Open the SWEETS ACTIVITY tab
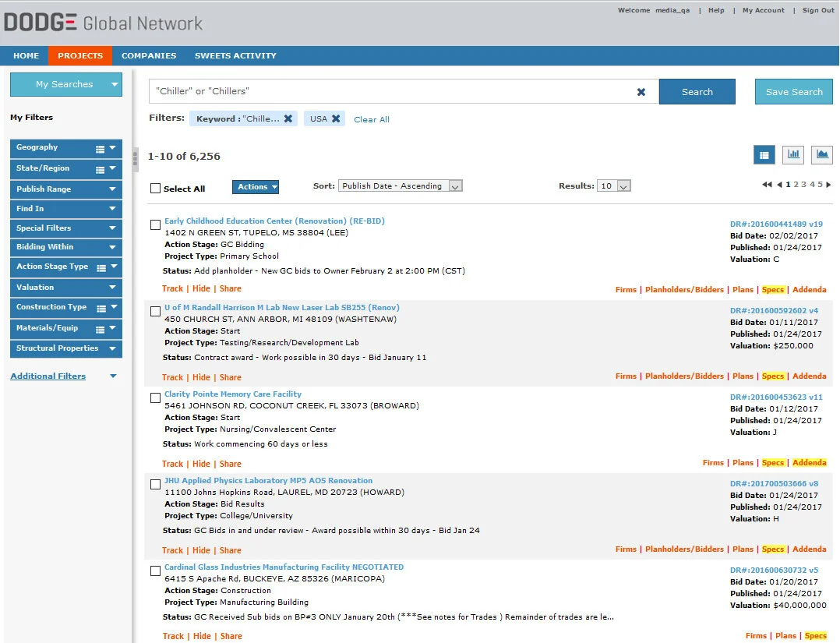840x643 pixels. tap(235, 56)
